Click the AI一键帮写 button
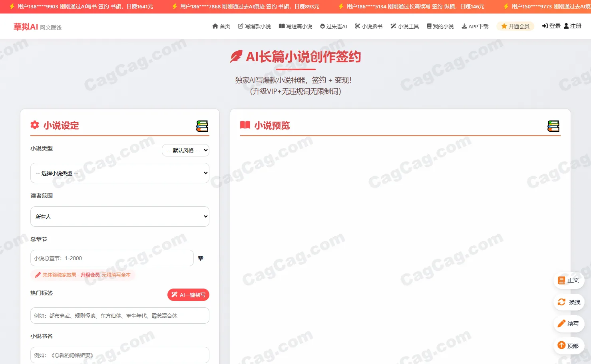The width and height of the screenshot is (591, 364). click(188, 295)
